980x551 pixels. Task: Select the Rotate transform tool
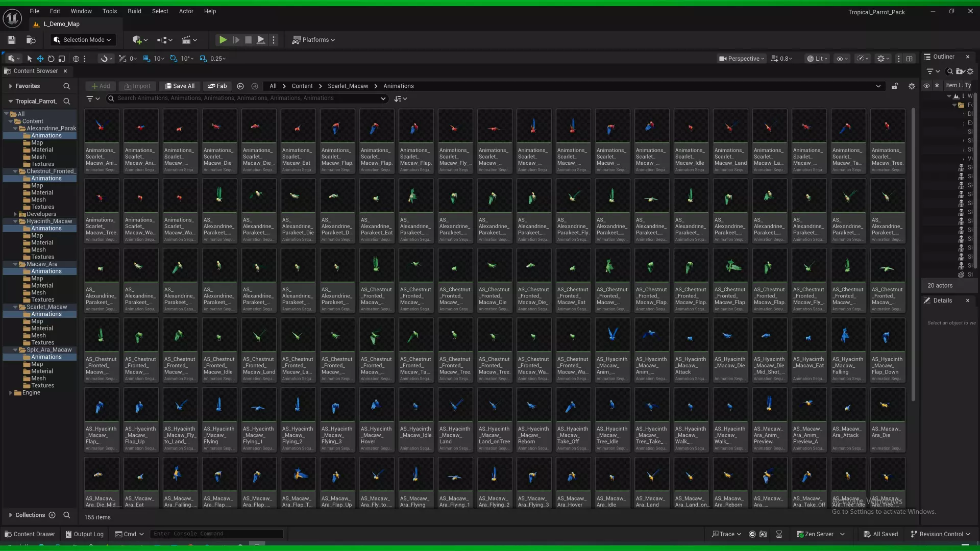51,59
